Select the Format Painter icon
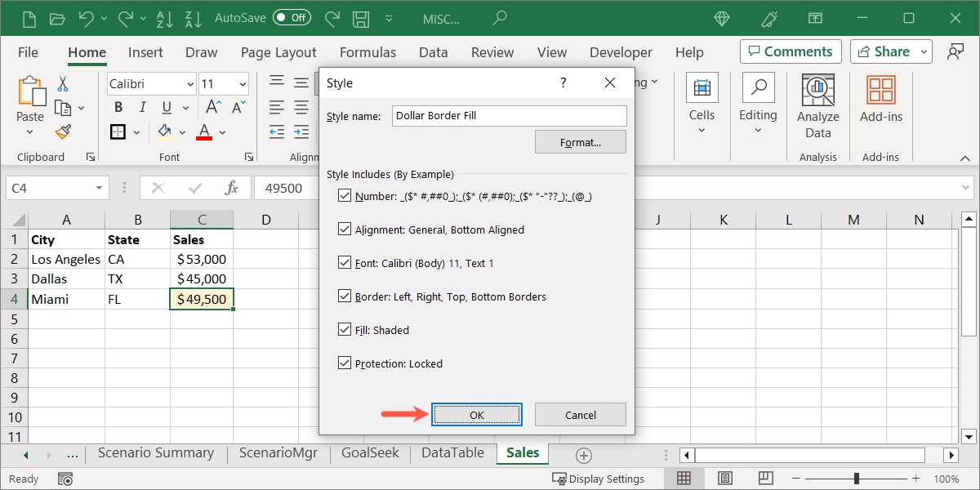Viewport: 980px width, 490px height. pos(63,131)
